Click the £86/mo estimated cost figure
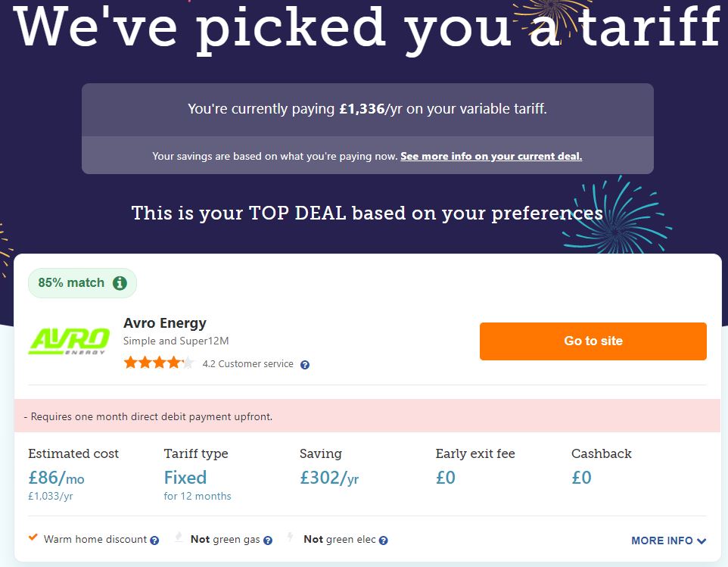 57,478
